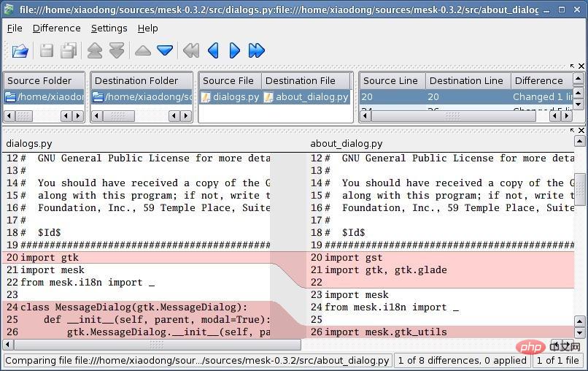Click the 'Comparing file' status bar text
Image resolution: width=588 pixels, height=371 pixels.
point(197,361)
